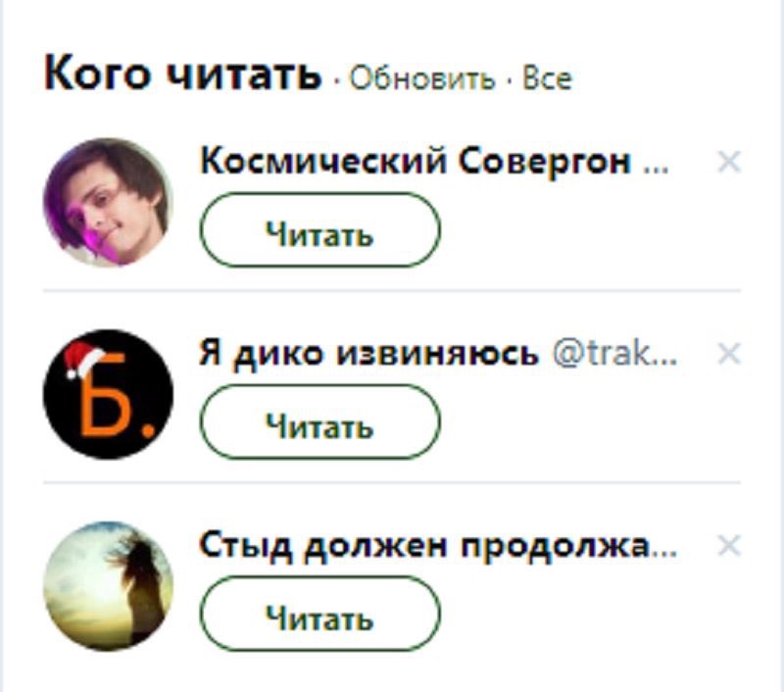The width and height of the screenshot is (784, 692).
Task: Follow Я дико извиняюсь with Читать
Action: click(x=320, y=421)
